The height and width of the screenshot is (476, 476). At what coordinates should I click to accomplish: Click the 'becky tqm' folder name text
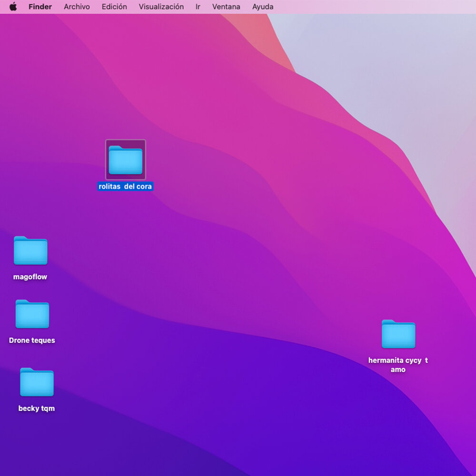tap(37, 408)
